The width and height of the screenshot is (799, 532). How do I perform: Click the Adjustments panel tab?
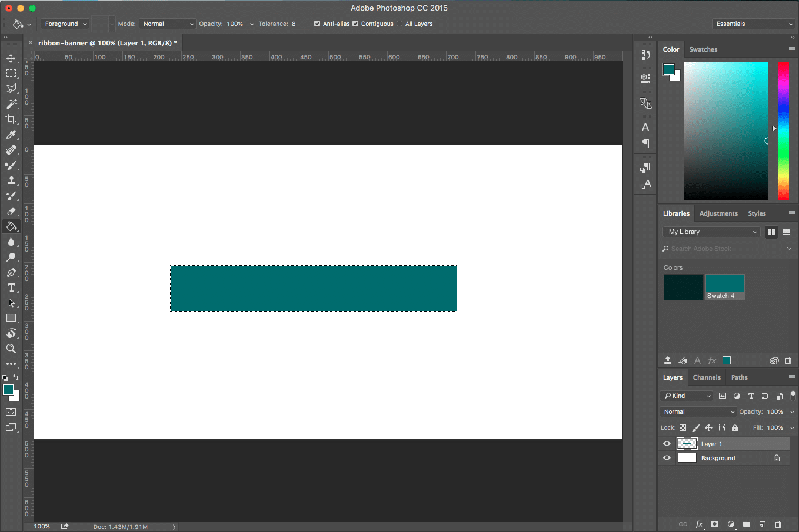[718, 213]
